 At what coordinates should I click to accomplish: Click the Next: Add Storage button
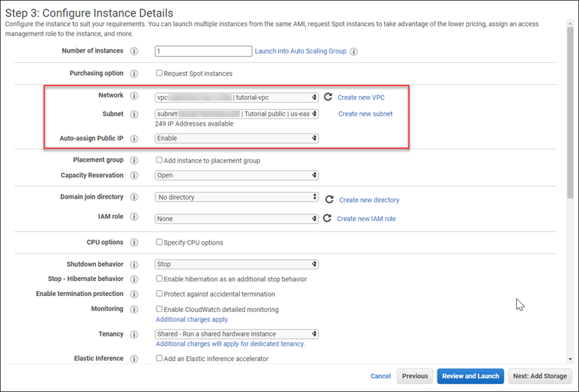[x=541, y=376]
